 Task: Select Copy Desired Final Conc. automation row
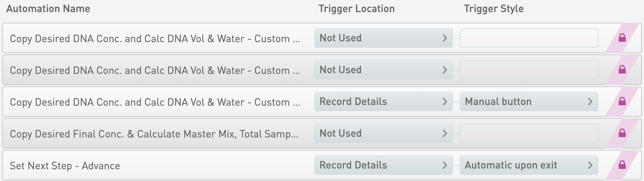[x=154, y=134]
